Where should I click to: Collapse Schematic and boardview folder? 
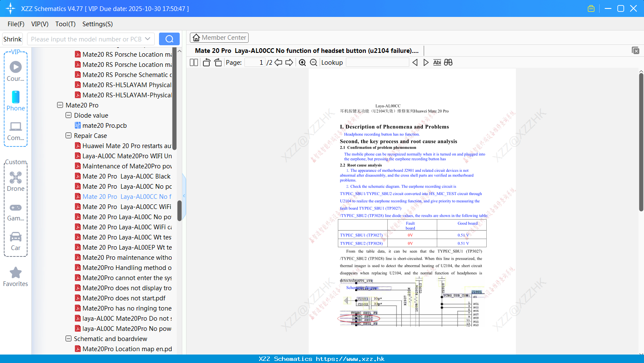click(x=69, y=338)
